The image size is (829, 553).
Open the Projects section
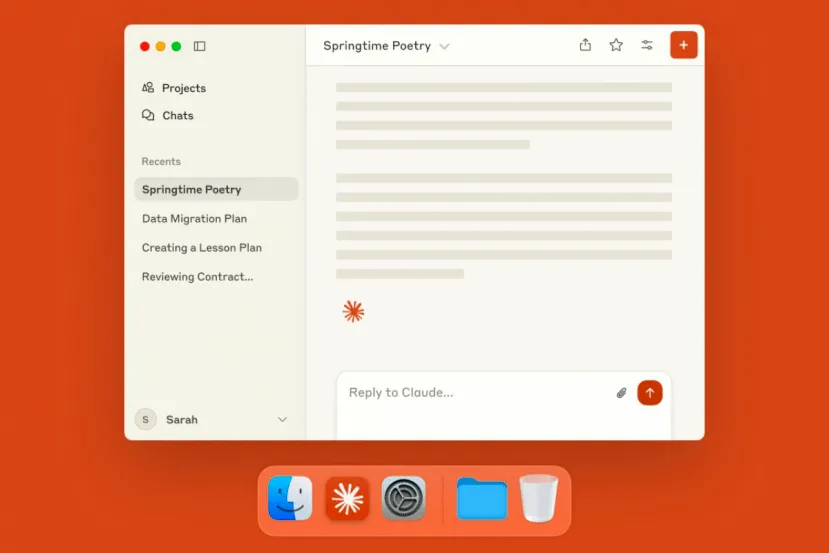click(x=183, y=88)
